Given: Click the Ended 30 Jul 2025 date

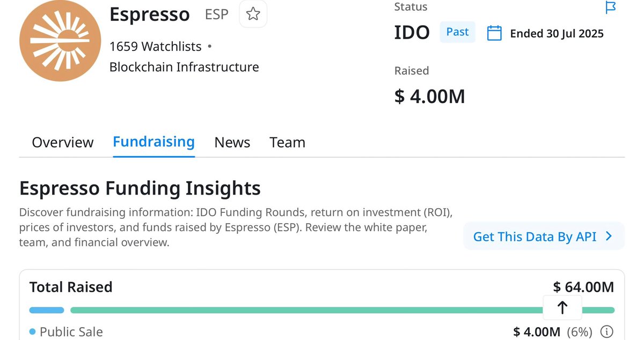Looking at the screenshot, I should click(557, 34).
